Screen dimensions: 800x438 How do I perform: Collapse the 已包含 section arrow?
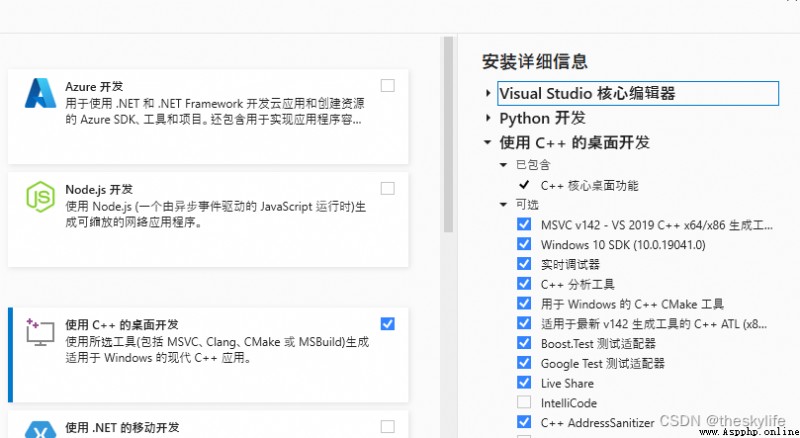coord(504,165)
